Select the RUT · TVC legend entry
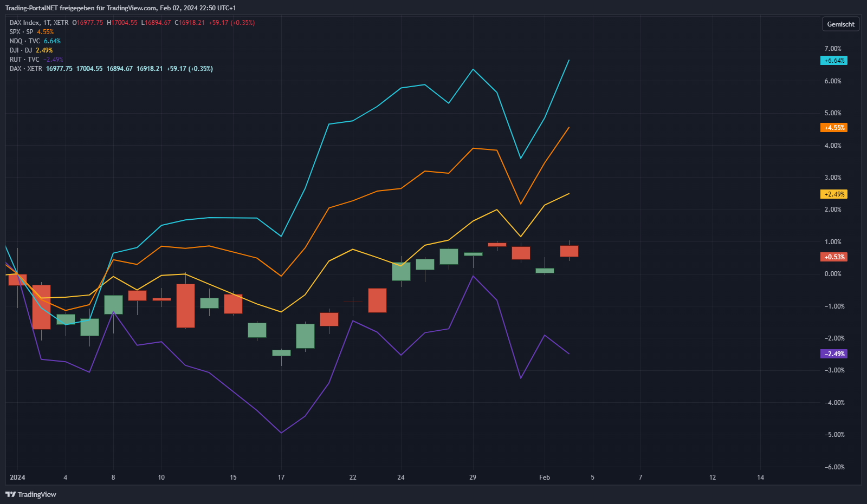 pyautogui.click(x=24, y=60)
